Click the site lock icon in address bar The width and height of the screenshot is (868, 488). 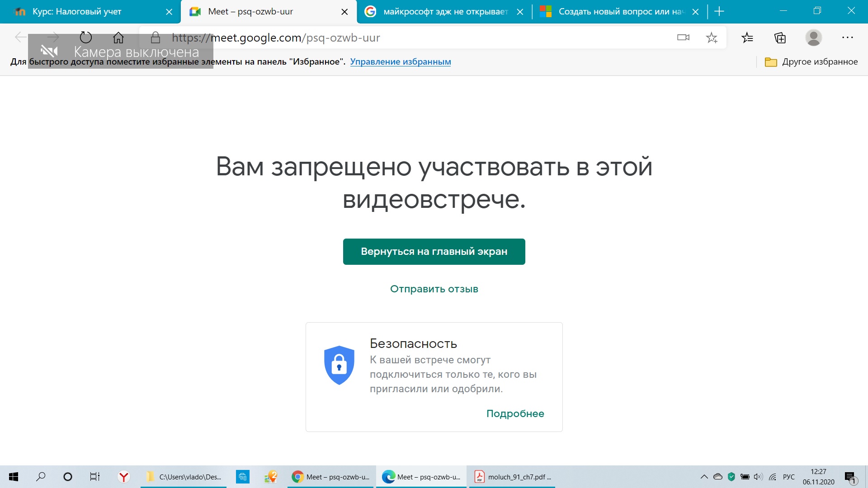(155, 38)
